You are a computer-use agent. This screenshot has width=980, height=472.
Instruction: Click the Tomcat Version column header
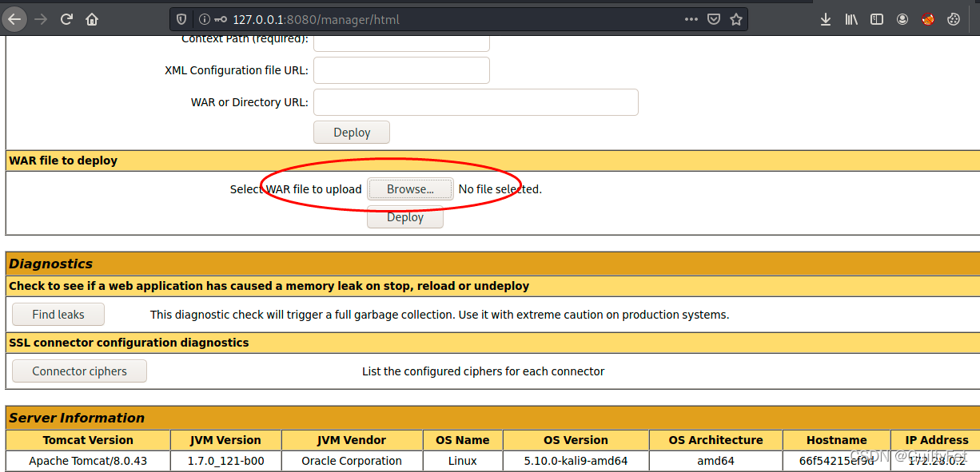(x=88, y=440)
